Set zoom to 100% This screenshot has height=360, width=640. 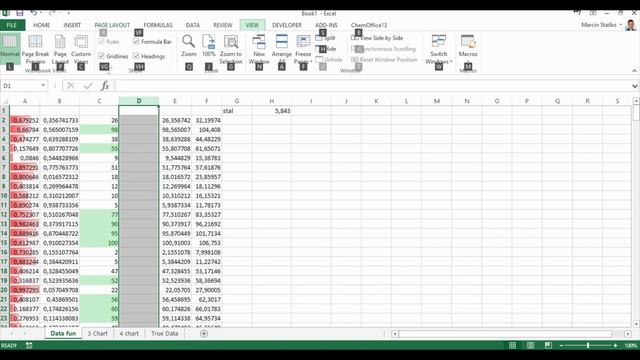tap(209, 46)
